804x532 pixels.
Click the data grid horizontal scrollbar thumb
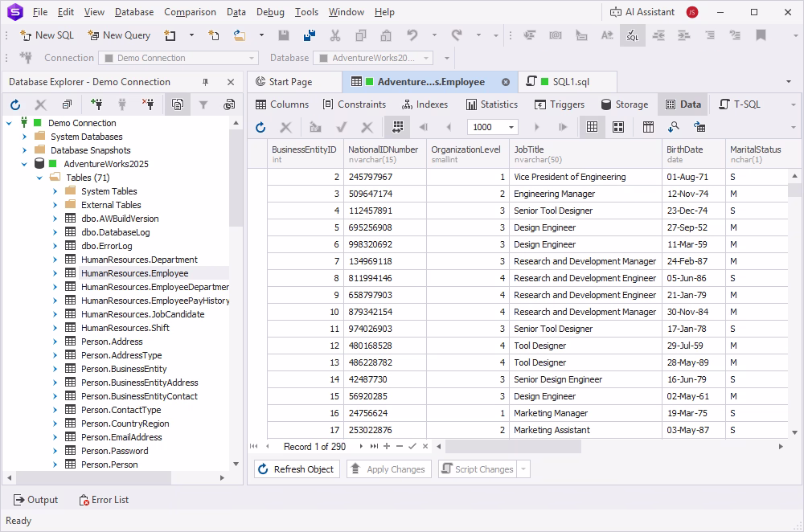click(x=513, y=446)
